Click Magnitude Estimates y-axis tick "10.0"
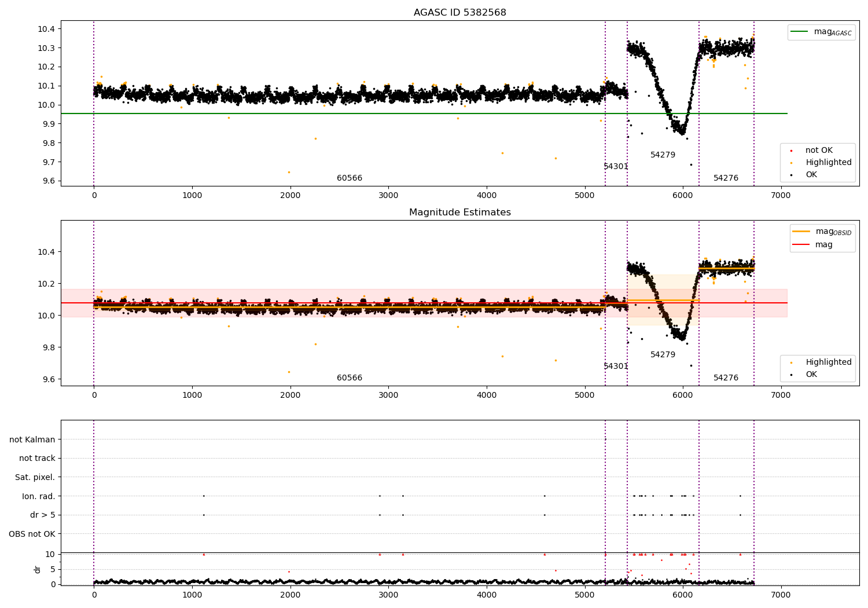 pos(46,316)
